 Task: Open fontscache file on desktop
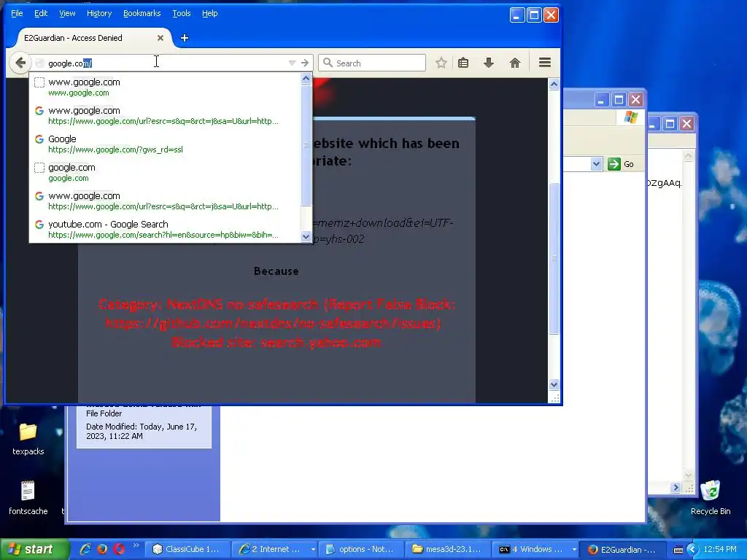point(28,497)
